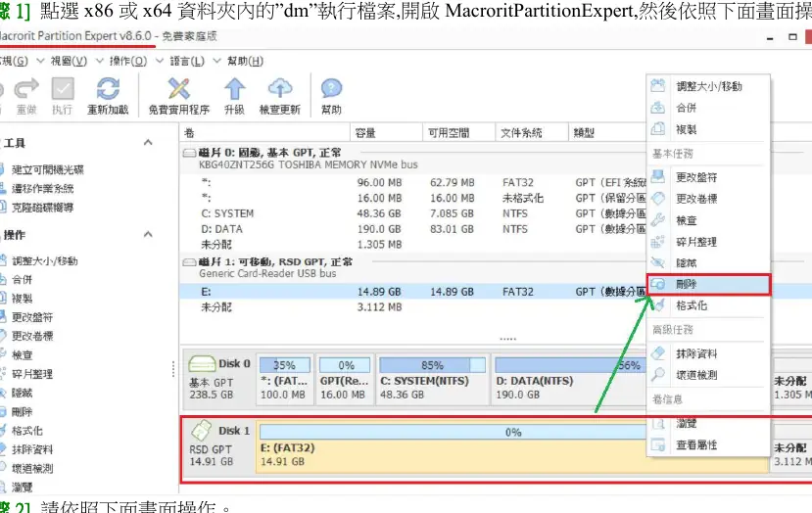This screenshot has height=513, width=812.
Task: Collapse the 磁片 0 disk group
Action: click(189, 153)
